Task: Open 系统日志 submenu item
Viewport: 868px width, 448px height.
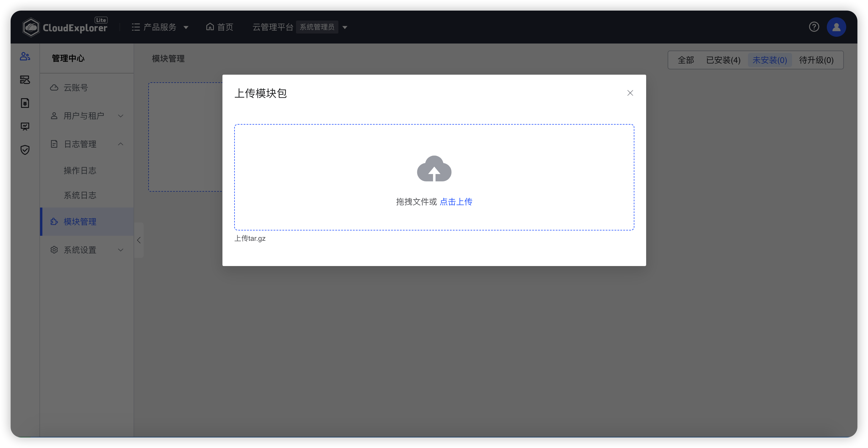Action: [87, 195]
